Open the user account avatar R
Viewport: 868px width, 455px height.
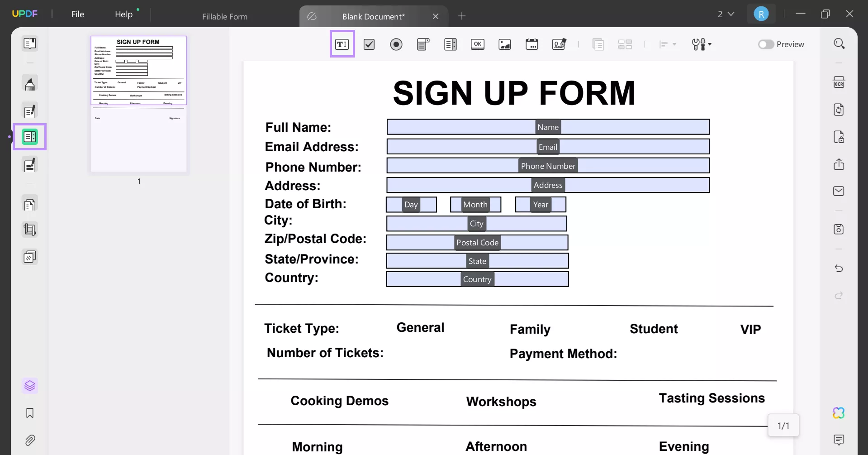click(x=761, y=14)
